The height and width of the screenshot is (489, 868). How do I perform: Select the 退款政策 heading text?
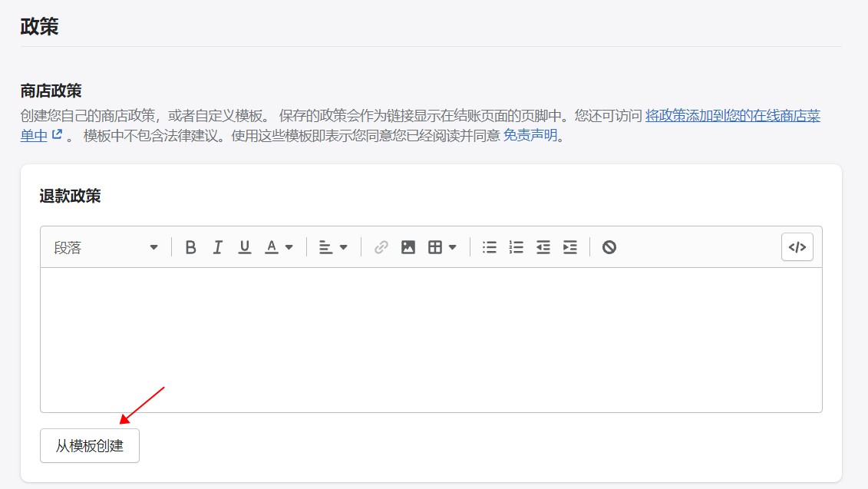(x=71, y=196)
